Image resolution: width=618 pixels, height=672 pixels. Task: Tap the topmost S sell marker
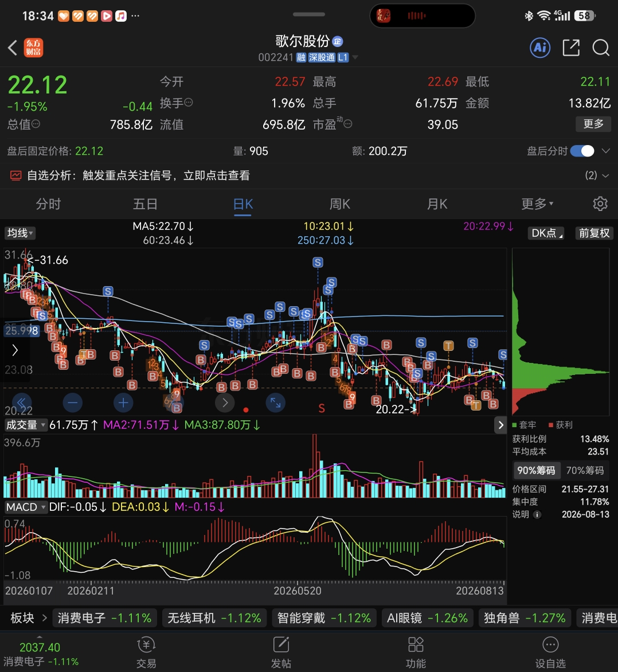click(x=318, y=262)
